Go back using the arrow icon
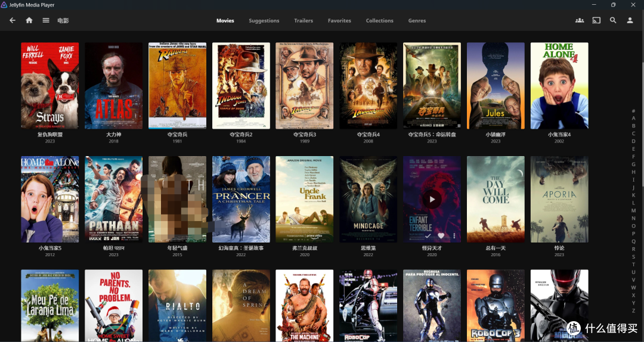644x342 pixels. (x=13, y=20)
